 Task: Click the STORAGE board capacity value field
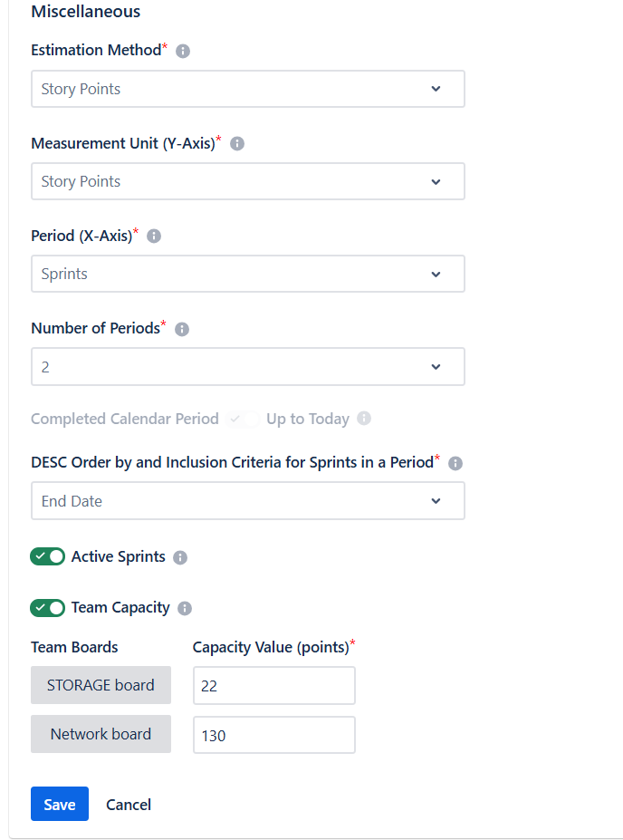click(273, 686)
